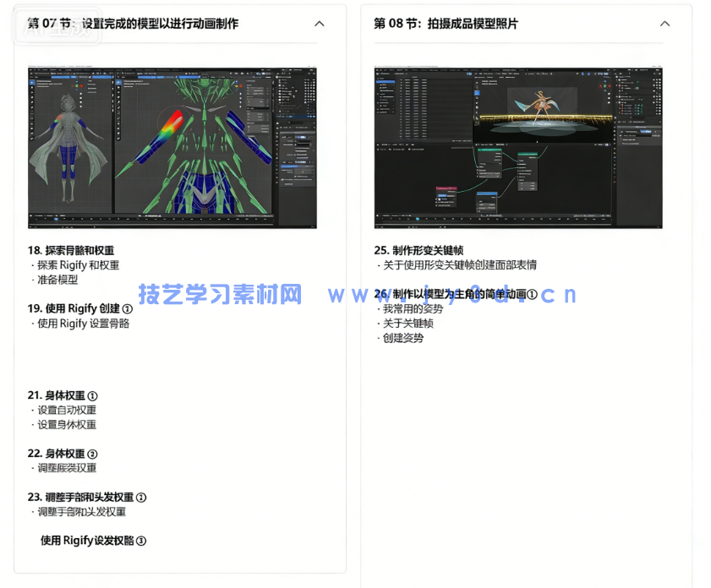Collapse the 第 08 节 section using its chevron

[x=665, y=24]
